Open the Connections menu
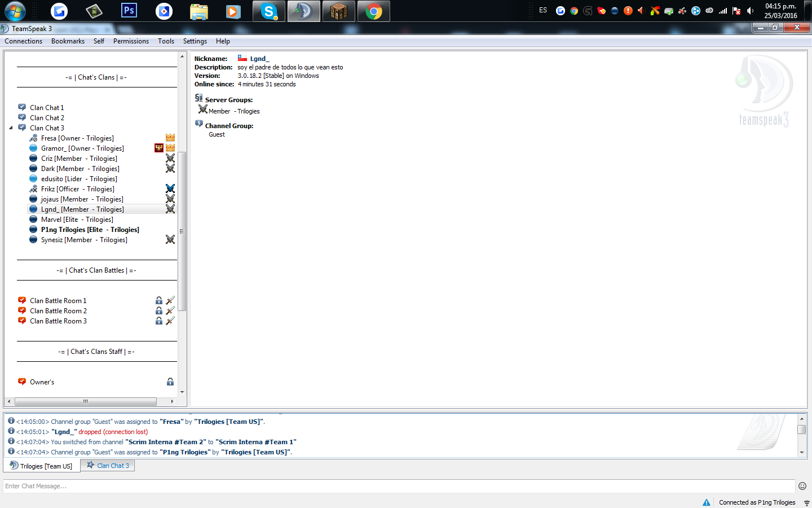Viewport: 812px width, 508px height. [24, 41]
